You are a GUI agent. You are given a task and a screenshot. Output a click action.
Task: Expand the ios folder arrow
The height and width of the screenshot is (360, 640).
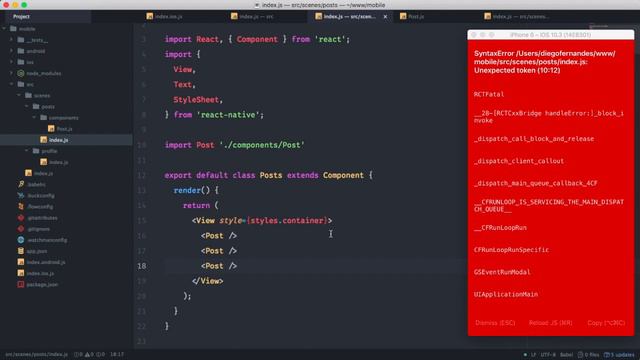[11, 62]
